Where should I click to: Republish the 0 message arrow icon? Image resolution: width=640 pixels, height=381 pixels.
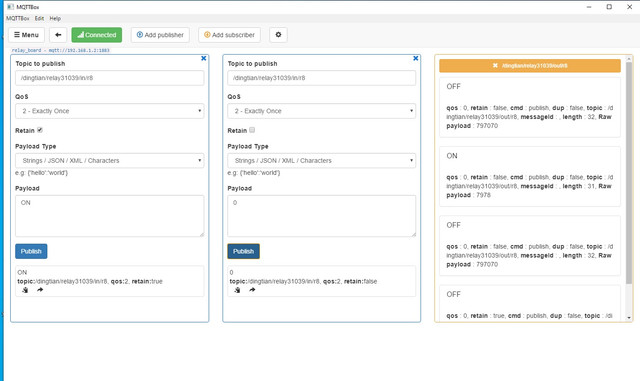[x=252, y=290]
